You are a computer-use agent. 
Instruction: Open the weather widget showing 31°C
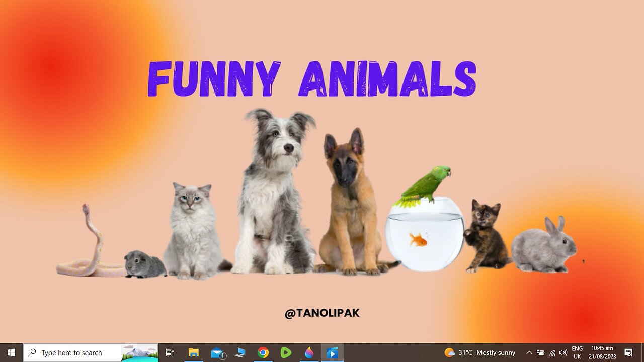(x=480, y=353)
